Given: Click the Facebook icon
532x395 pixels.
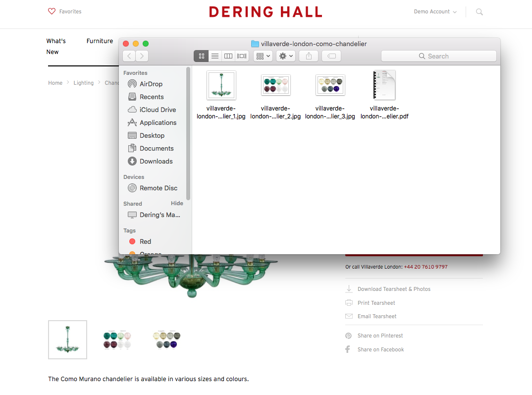Looking at the screenshot, I should (x=348, y=349).
